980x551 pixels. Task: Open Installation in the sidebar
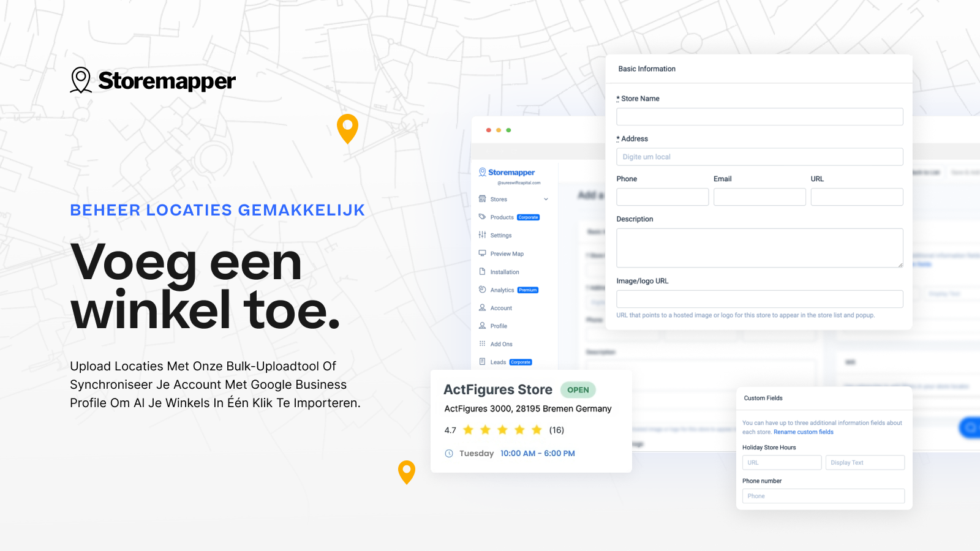[x=504, y=272]
